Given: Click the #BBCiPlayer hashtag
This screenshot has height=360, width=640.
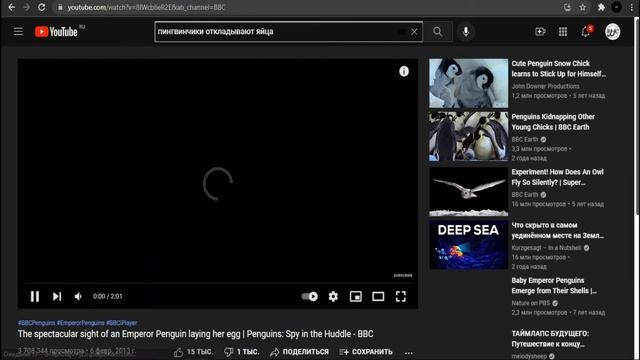Looking at the screenshot, I should pos(122,323).
